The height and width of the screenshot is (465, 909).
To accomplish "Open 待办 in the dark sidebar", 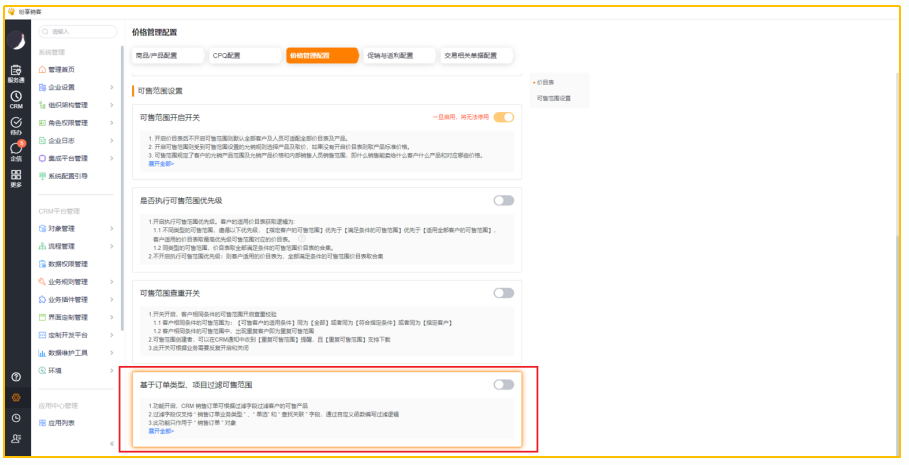I will coord(16,126).
